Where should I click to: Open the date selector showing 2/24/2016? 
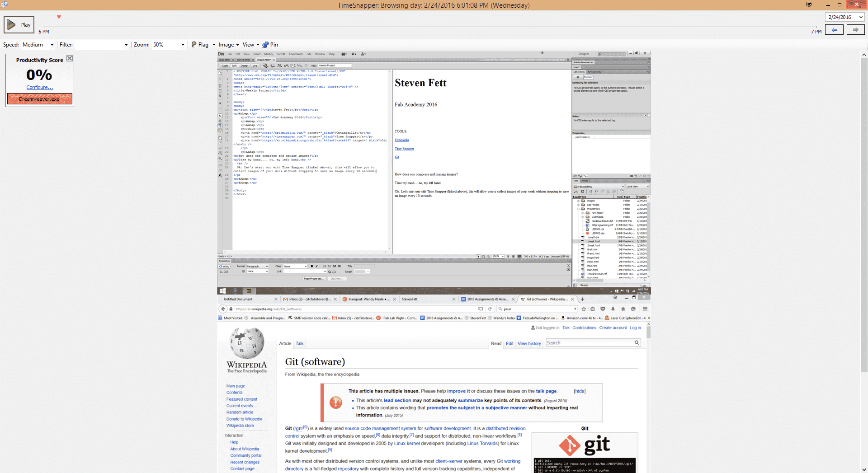pyautogui.click(x=845, y=17)
